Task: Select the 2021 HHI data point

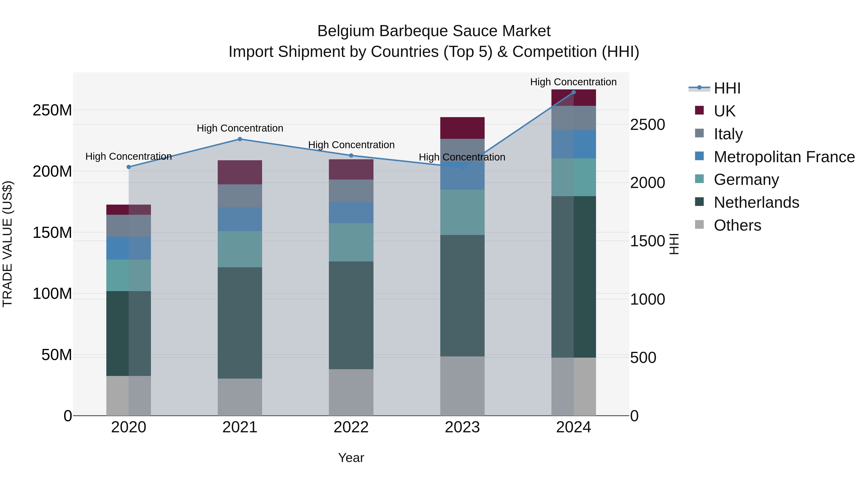Action: [240, 139]
